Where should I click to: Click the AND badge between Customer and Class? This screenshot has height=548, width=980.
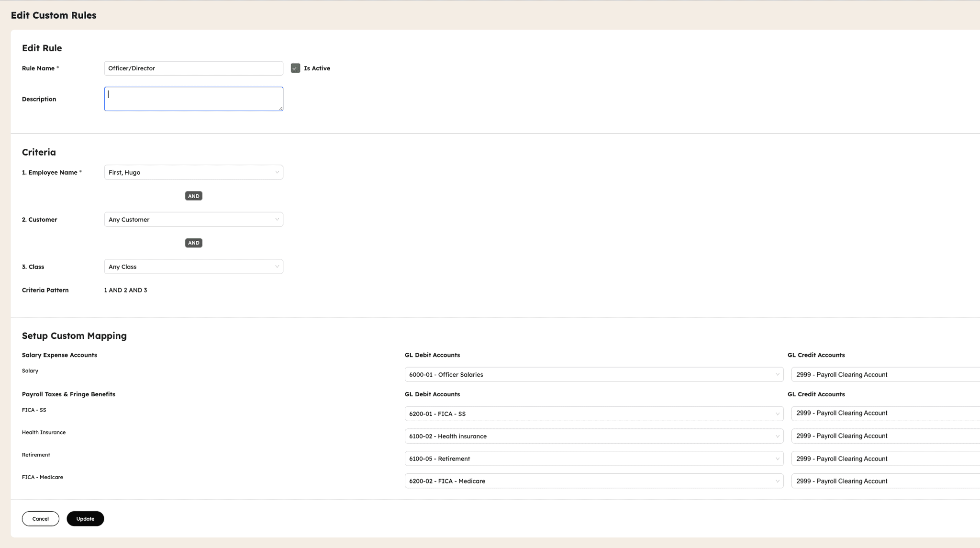click(x=193, y=243)
